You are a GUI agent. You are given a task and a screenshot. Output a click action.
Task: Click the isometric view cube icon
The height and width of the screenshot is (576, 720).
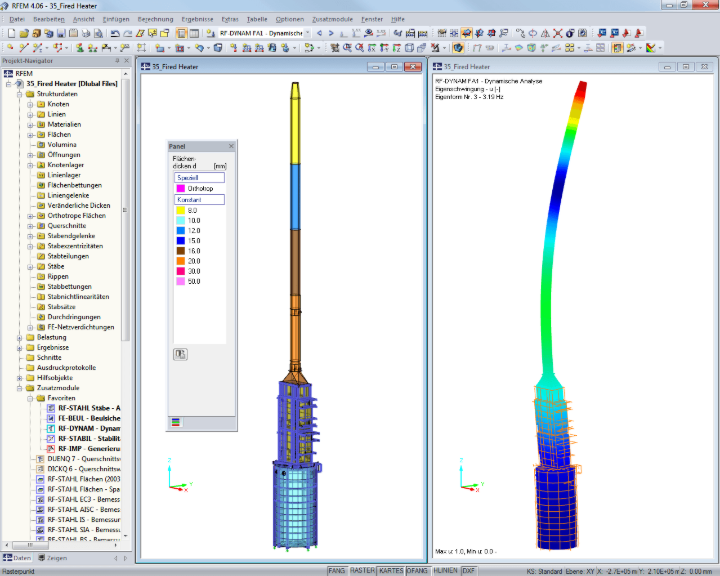[409, 48]
